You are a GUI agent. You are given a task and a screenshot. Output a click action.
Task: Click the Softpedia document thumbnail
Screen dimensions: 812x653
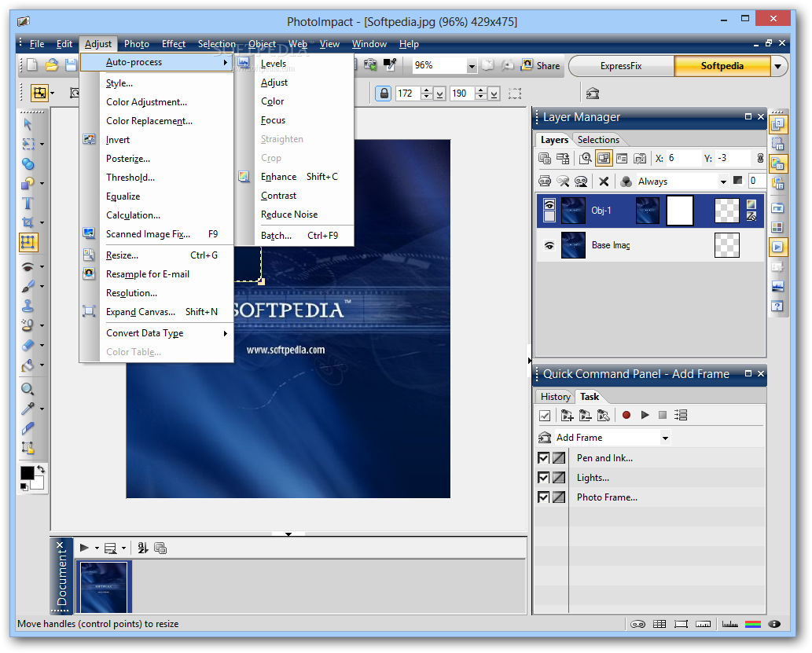(x=104, y=587)
